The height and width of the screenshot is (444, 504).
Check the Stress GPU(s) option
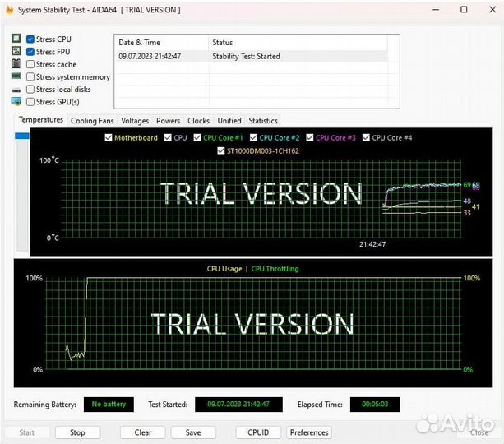coord(30,102)
